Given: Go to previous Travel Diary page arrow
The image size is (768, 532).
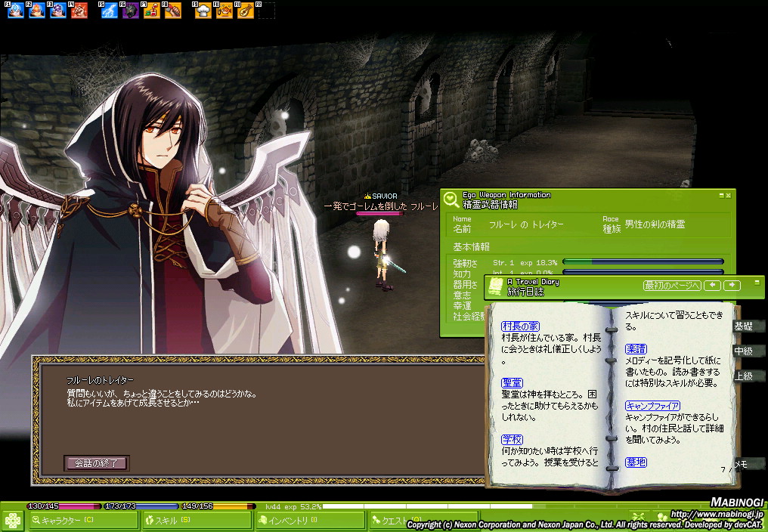Looking at the screenshot, I should pos(713,285).
